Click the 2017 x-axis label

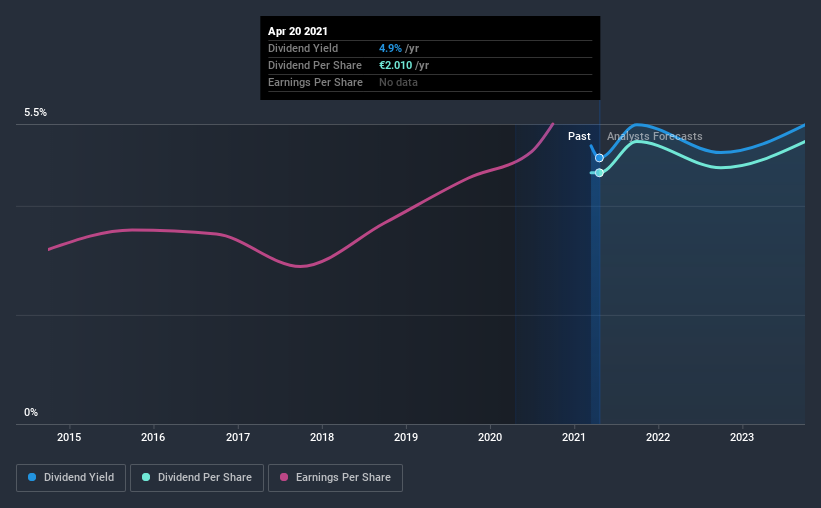point(238,437)
